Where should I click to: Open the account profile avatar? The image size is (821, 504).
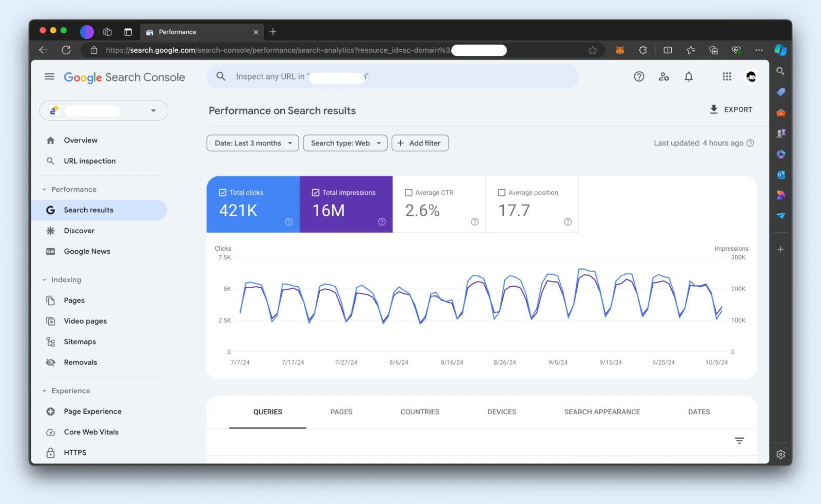pos(751,76)
